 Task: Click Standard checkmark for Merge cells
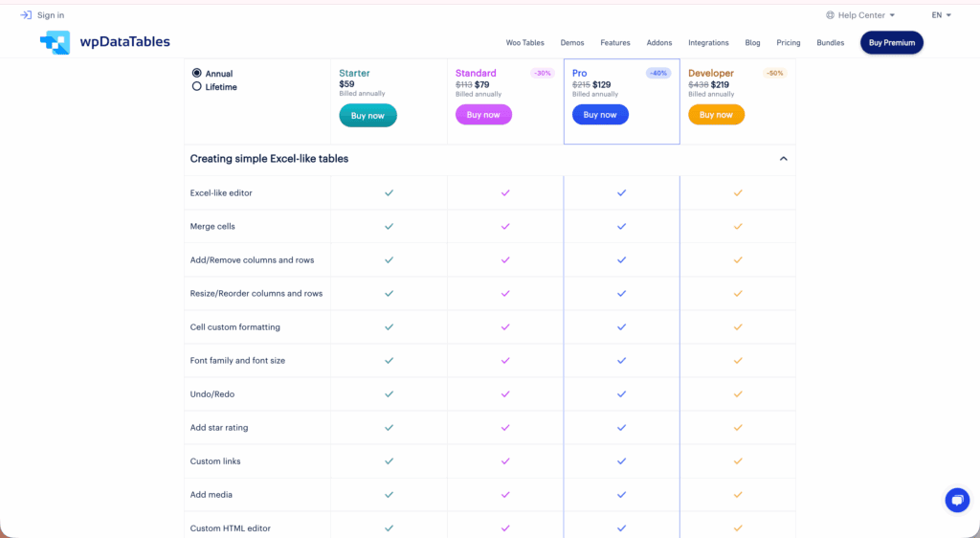pos(505,226)
